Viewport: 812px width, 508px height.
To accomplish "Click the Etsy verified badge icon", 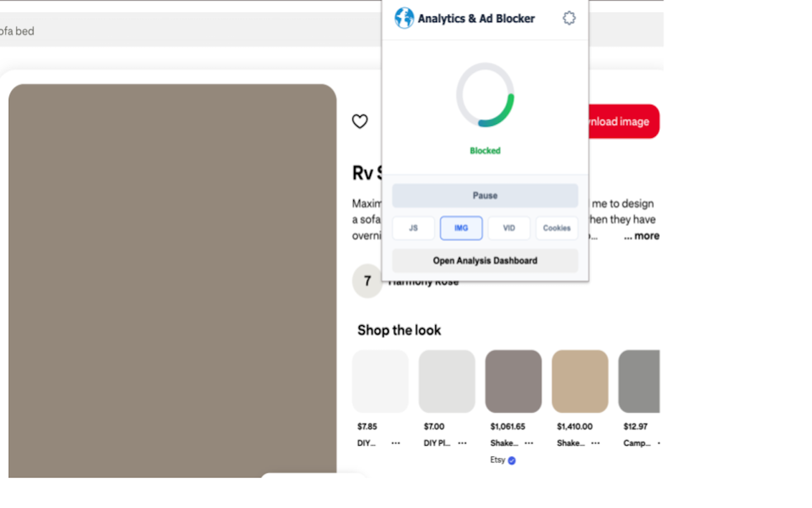I will click(512, 460).
